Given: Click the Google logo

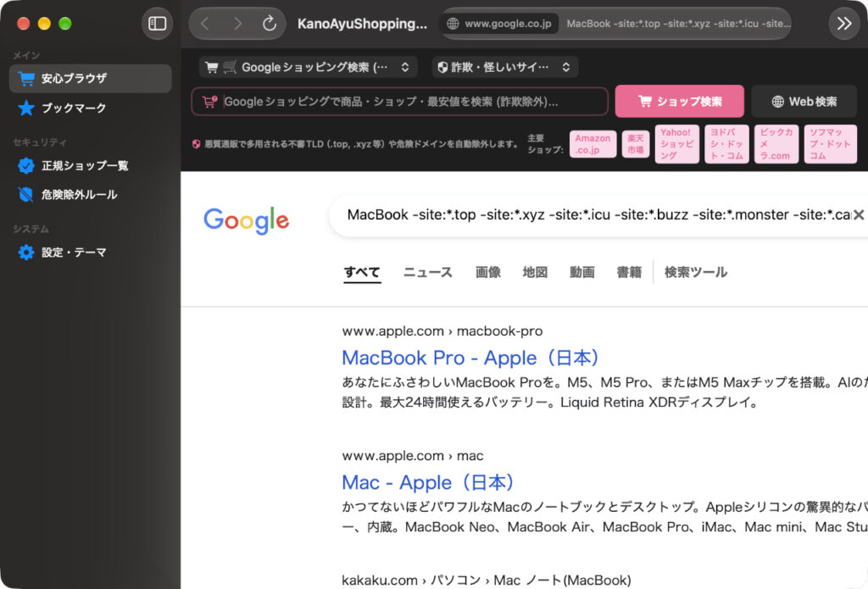Looking at the screenshot, I should coord(247,220).
